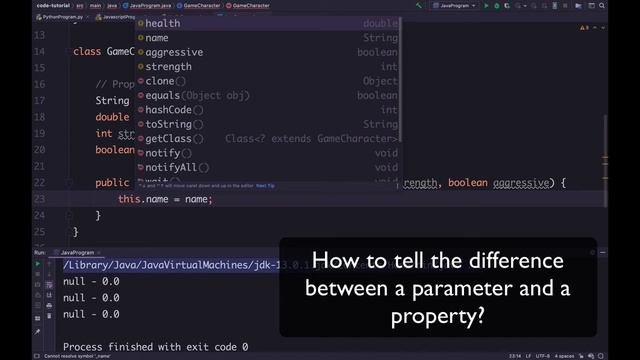Click line number 14 in the gutter

coord(39,52)
